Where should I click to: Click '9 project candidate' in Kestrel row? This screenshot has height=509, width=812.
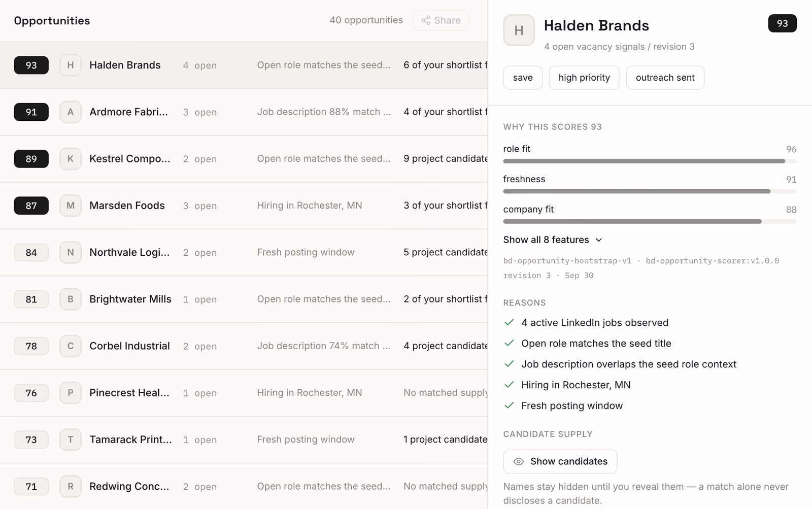point(446,159)
